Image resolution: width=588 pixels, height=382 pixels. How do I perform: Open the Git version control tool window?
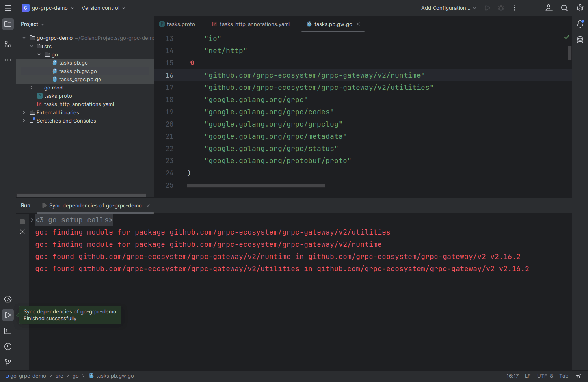click(8, 362)
